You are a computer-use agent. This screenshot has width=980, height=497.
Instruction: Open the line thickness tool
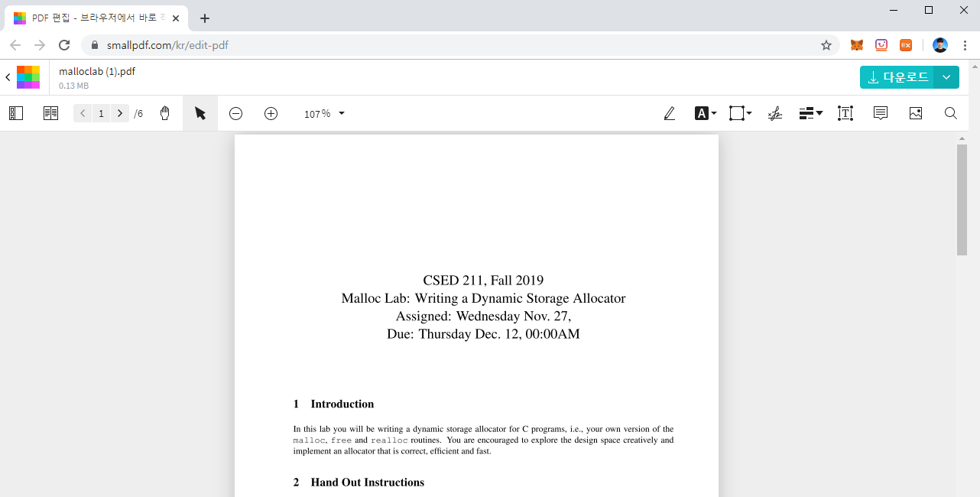tap(806, 113)
